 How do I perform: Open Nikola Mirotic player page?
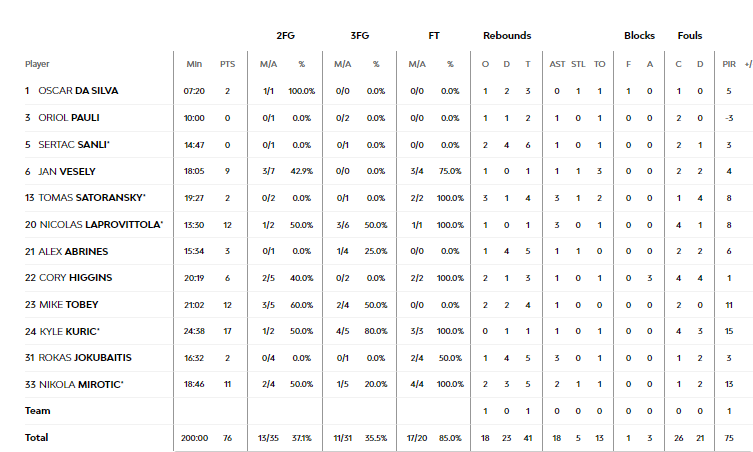(x=81, y=385)
